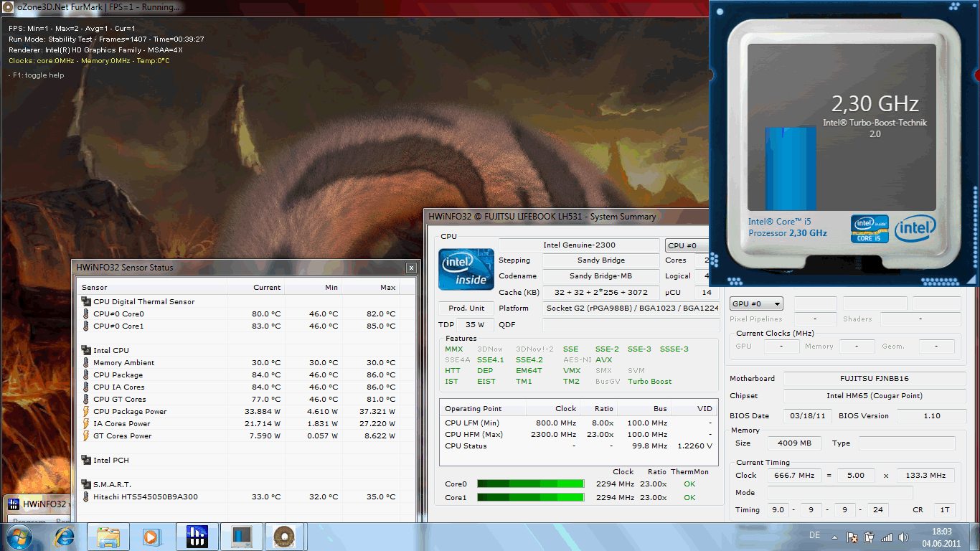Switch to Turbo Boost monitor taskbar icon

tap(240, 537)
